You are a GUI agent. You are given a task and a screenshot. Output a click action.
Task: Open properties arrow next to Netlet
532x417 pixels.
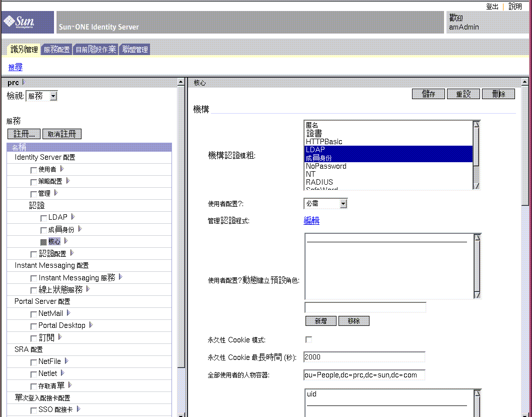tap(63, 373)
